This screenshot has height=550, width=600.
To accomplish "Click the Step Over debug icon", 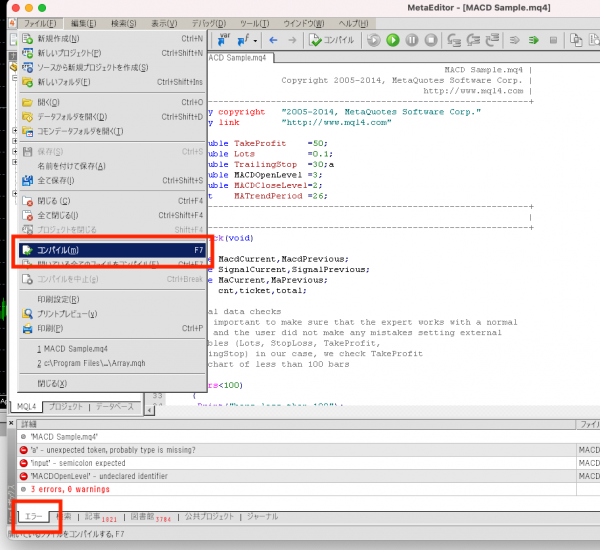I will click(x=473, y=40).
